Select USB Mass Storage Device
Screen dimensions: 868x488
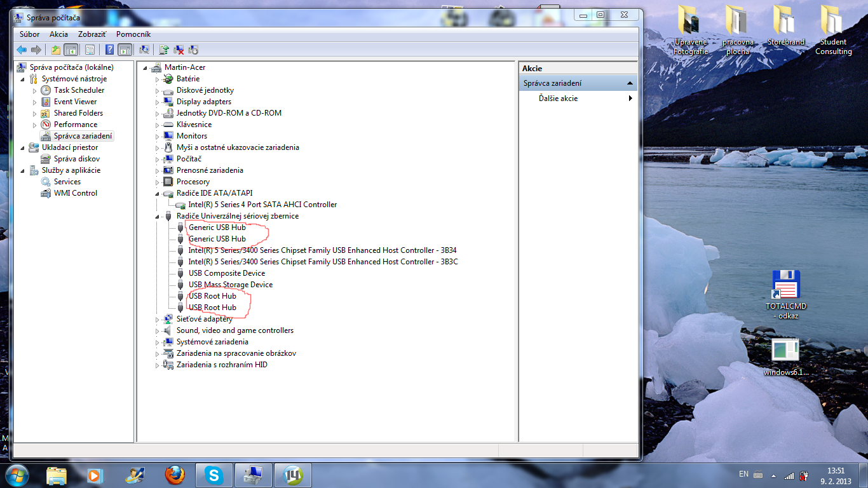coord(231,285)
